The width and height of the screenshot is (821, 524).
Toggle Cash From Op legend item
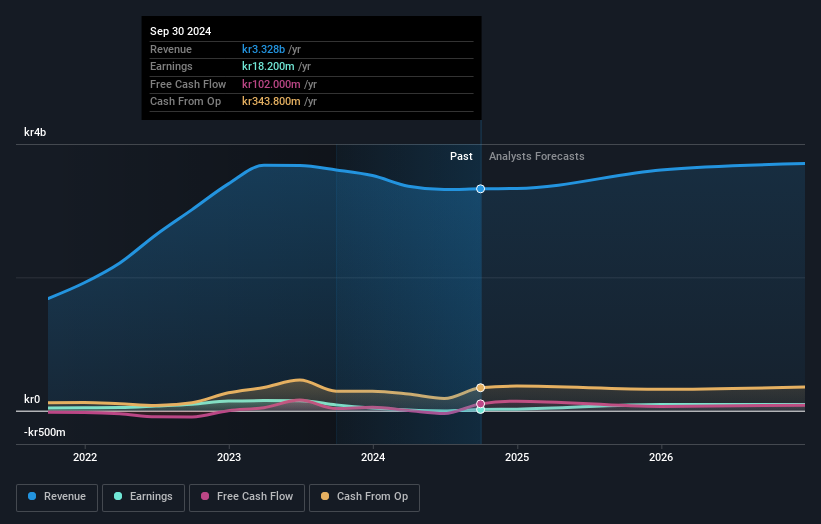[x=364, y=497]
